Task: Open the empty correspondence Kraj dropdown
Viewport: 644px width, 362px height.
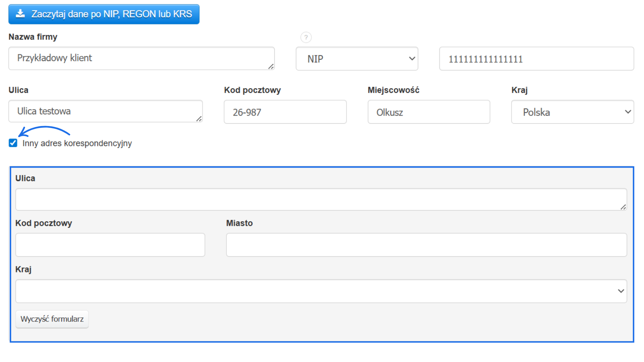Action: coord(321,291)
